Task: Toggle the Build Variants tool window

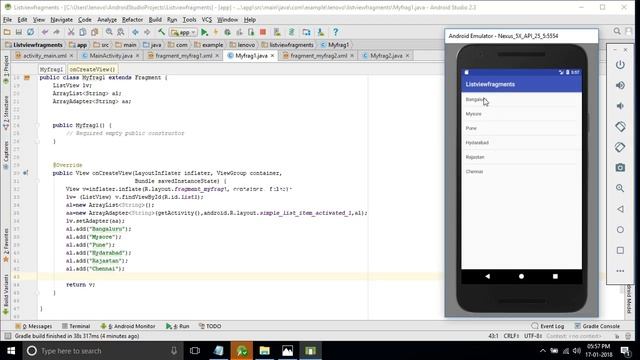Action: [x=6, y=294]
